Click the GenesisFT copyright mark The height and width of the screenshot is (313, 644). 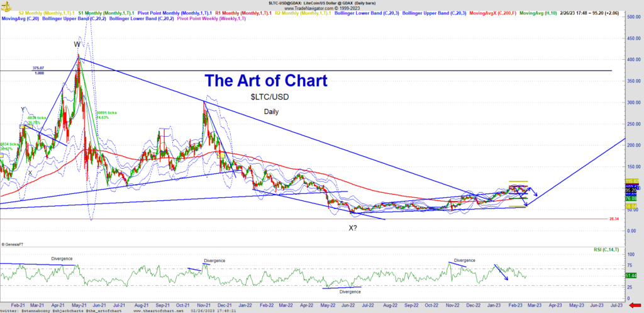coord(13,244)
